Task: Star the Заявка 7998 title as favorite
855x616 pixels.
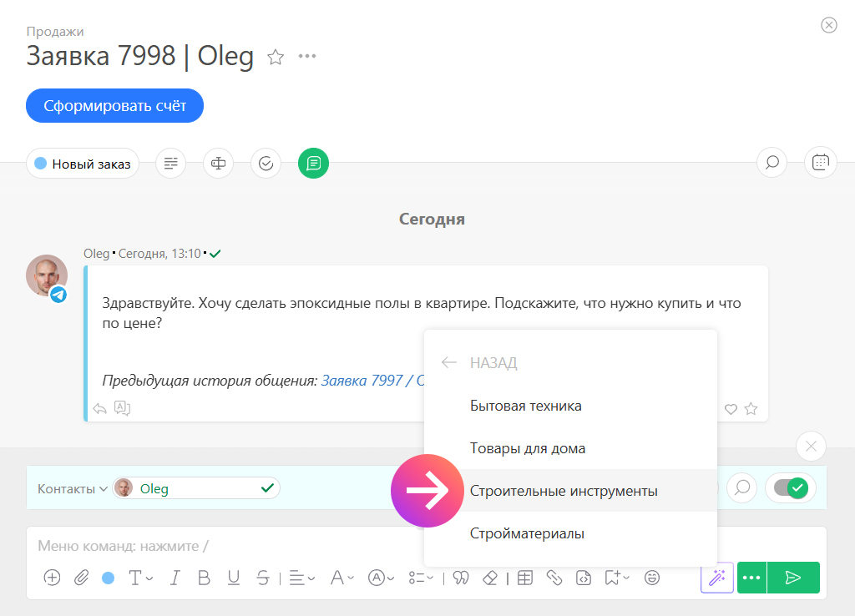Action: pyautogui.click(x=276, y=57)
